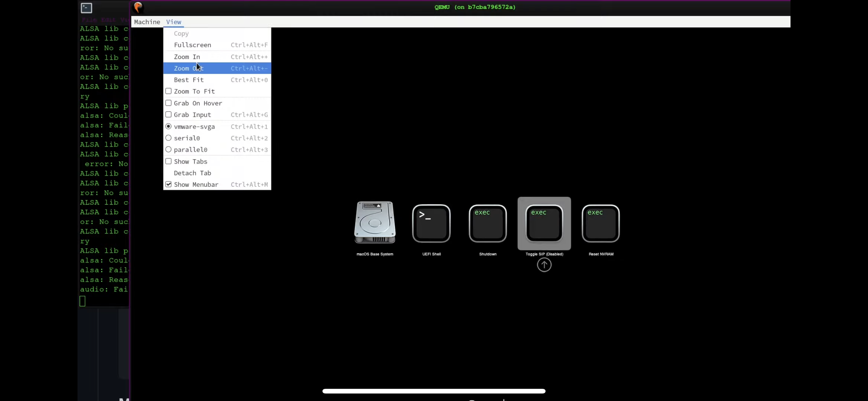
Task: Select Fullscreen from the View menu
Action: [x=192, y=45]
